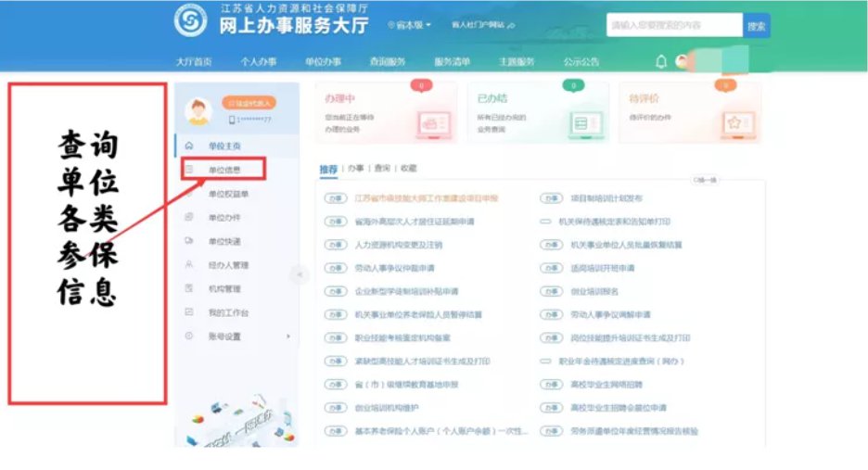868x470 pixels.
Task: Collapse the sidebar with the arrow handle
Action: (x=299, y=274)
